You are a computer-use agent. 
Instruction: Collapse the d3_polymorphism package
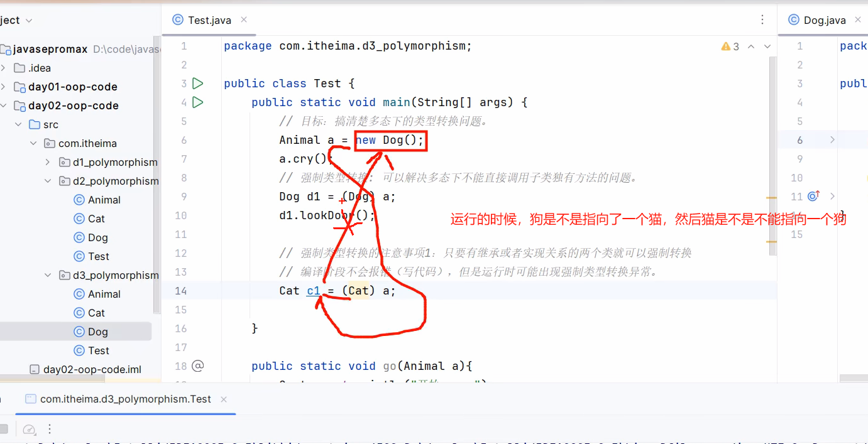point(48,275)
